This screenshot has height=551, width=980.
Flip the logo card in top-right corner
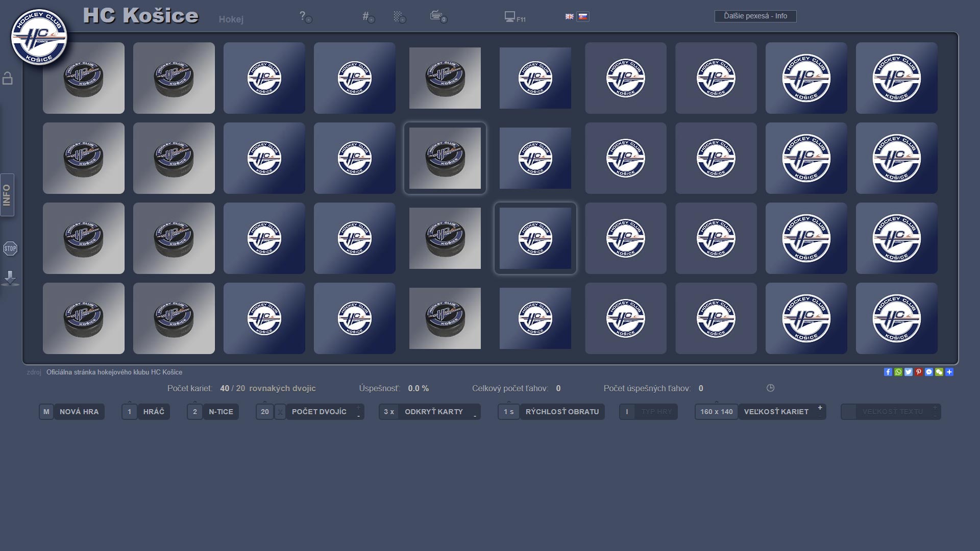click(x=897, y=78)
